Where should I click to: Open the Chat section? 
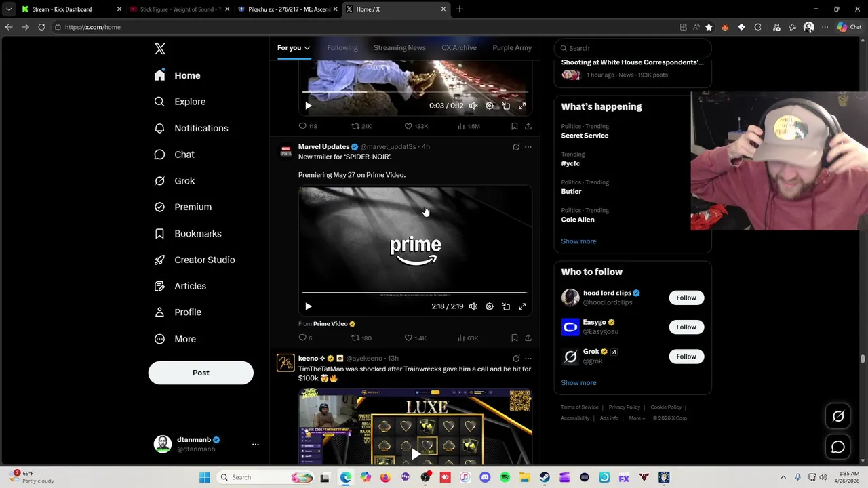pyautogui.click(x=174, y=155)
